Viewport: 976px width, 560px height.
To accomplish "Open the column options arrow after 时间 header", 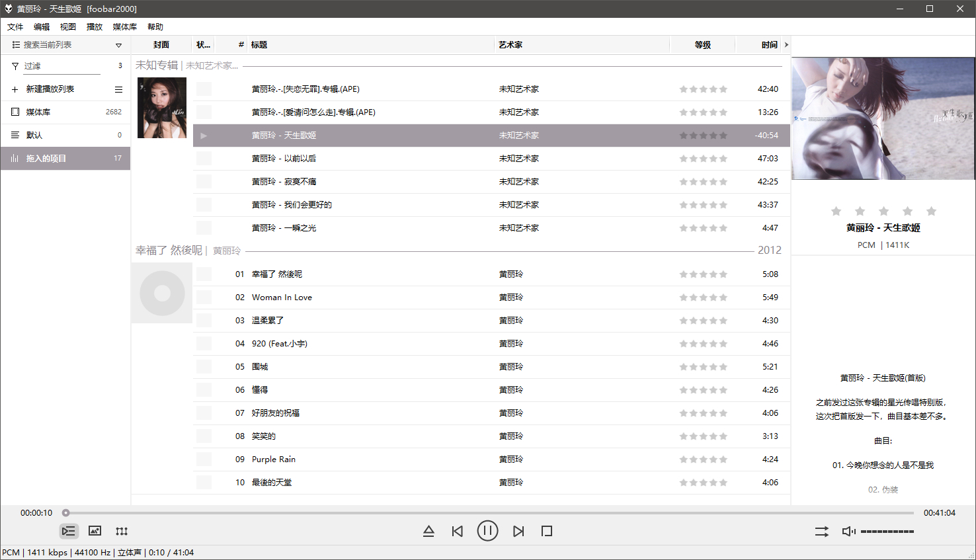I will coord(786,44).
